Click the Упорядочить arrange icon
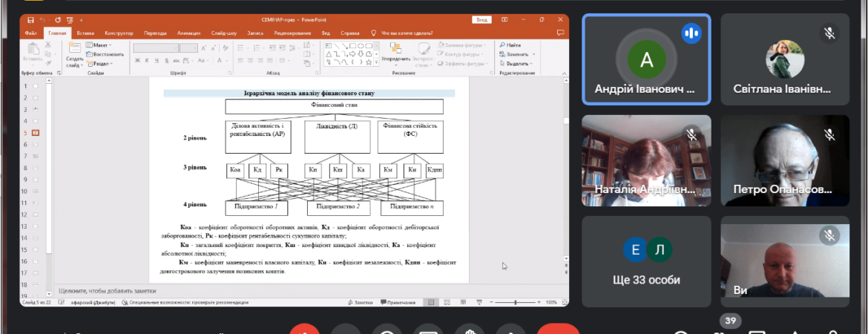This screenshot has height=334, width=868. (395, 49)
